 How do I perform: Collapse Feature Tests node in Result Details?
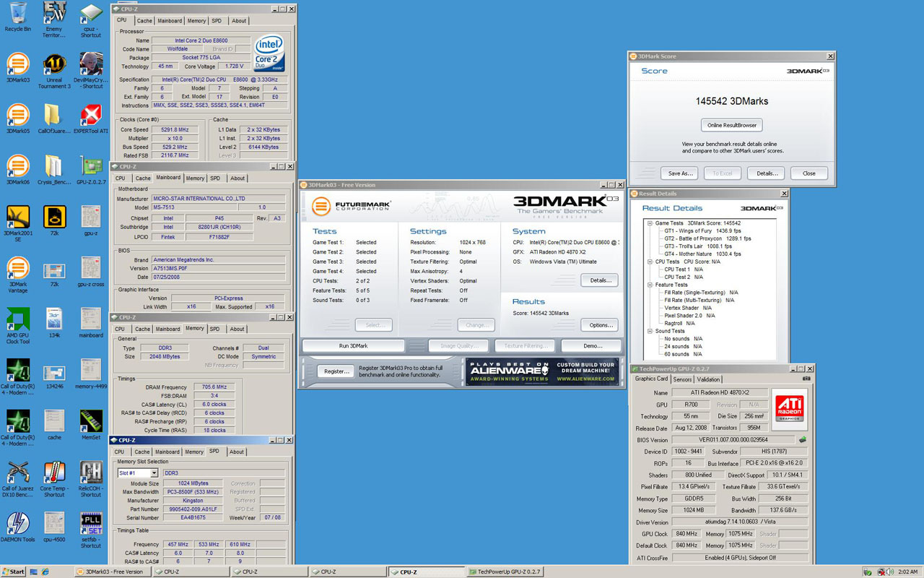pos(650,285)
